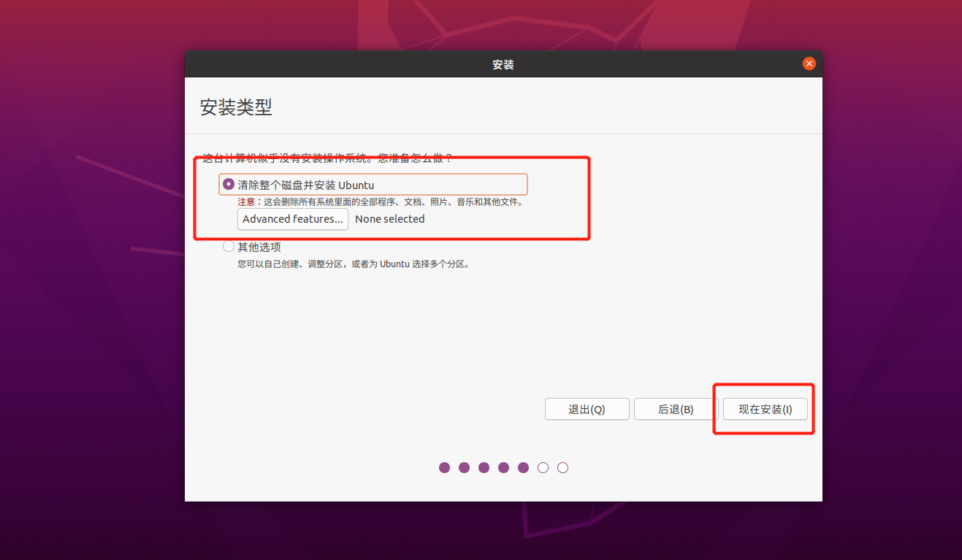Click the '安装' window title bar
The image size is (962, 560).
503,64
